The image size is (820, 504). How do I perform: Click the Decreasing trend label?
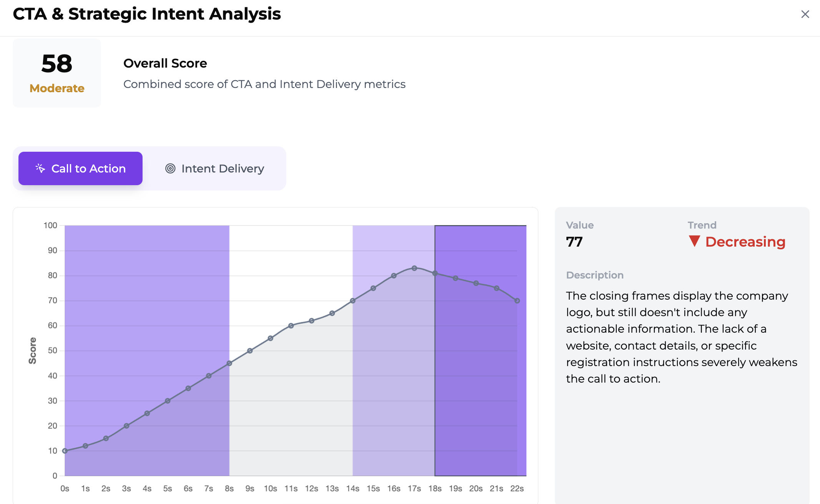[x=745, y=242]
